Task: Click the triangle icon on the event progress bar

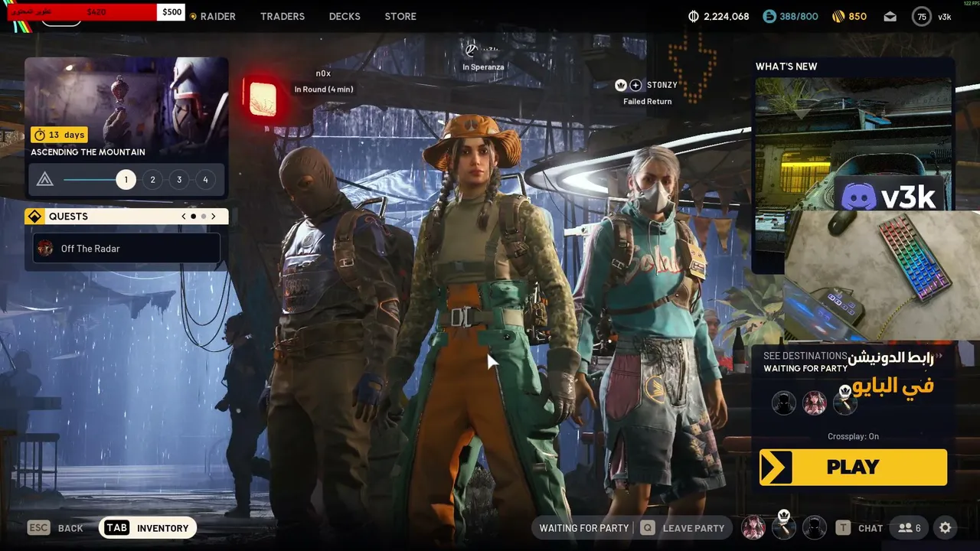Action: pos(45,180)
